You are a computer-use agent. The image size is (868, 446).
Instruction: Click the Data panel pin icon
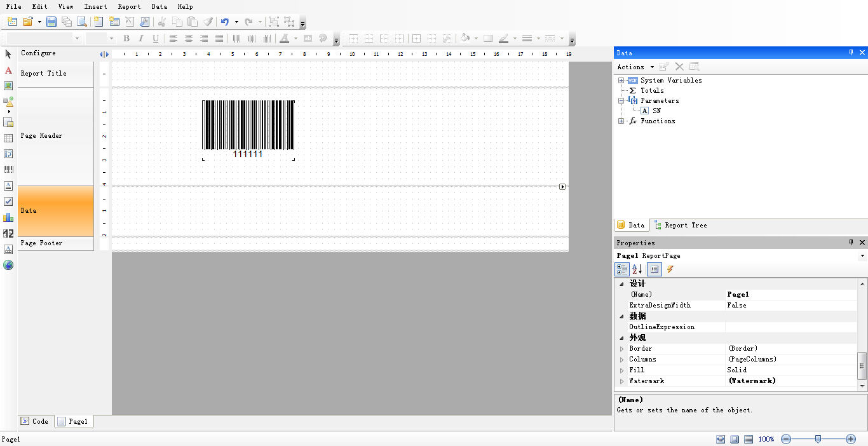tap(851, 53)
